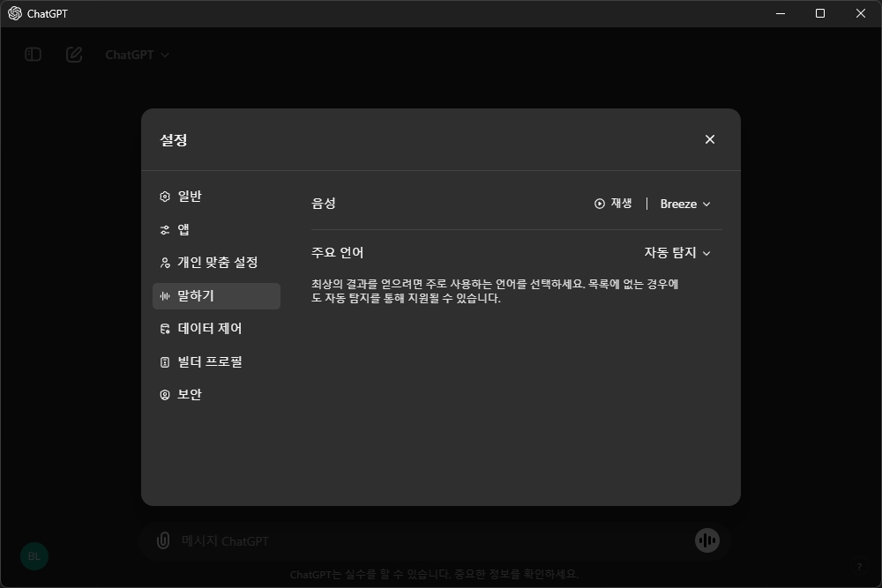Click the 설정 dialog title
Viewport: 882px width, 588px height.
(x=173, y=140)
